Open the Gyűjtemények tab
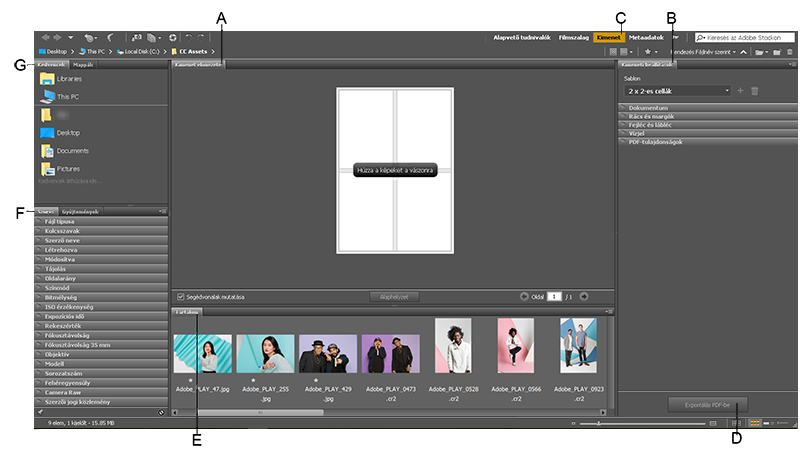The image size is (800, 457). tap(80, 211)
